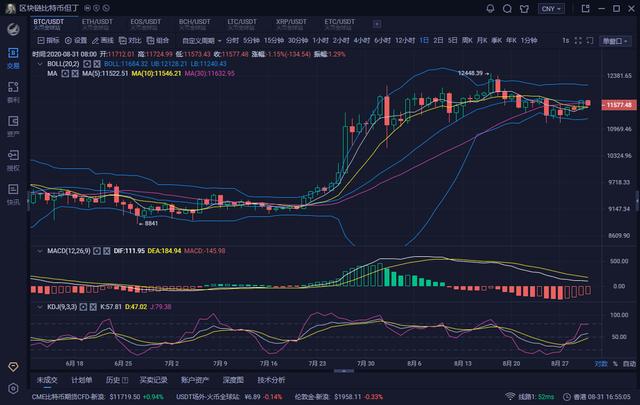
Task: Click the 指标 indicators button
Action: tap(49, 40)
